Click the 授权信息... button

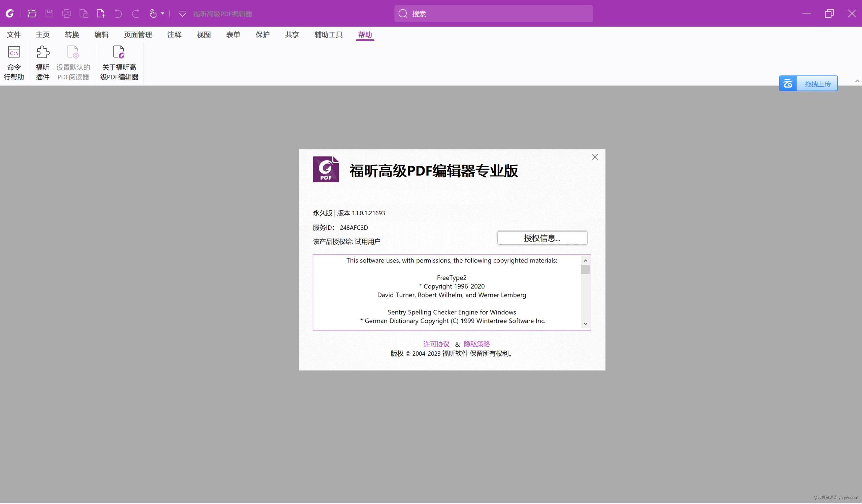tap(542, 238)
